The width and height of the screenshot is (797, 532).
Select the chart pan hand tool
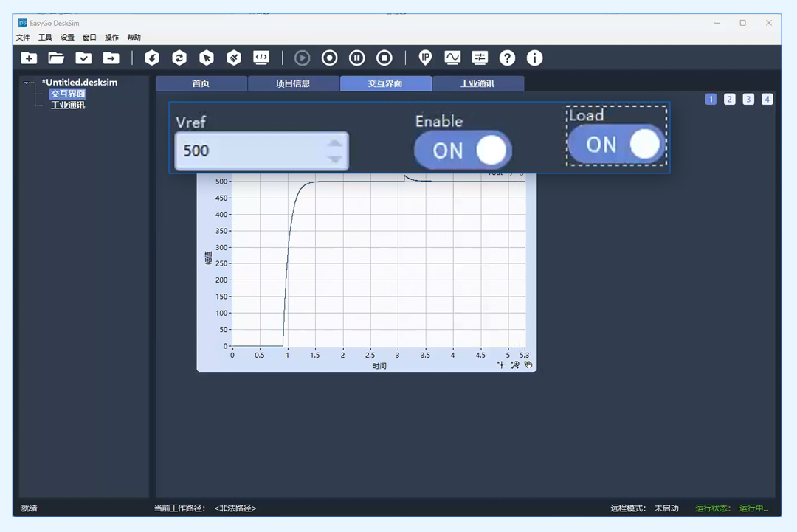[x=528, y=365]
